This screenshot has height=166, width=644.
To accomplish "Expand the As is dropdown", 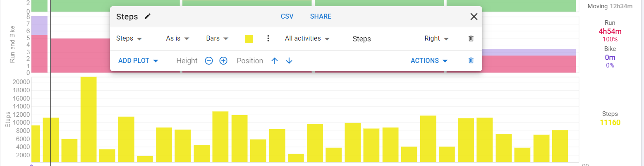I will click(178, 38).
